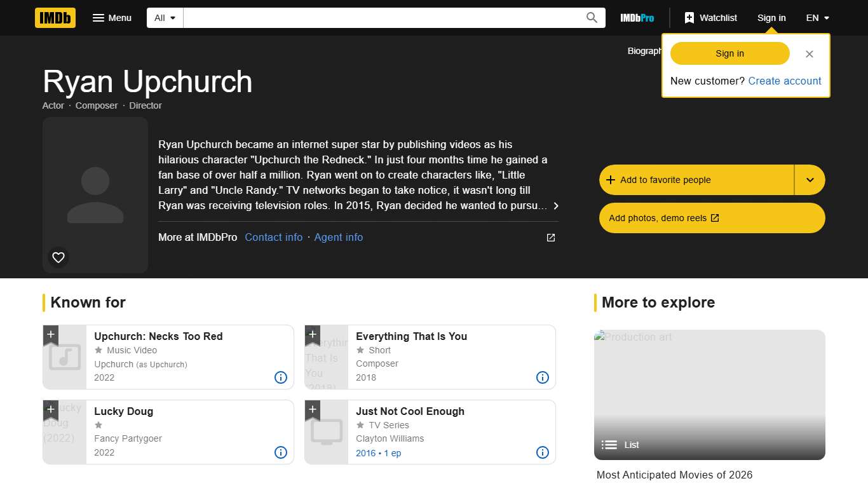Image resolution: width=868 pixels, height=488 pixels.
Task: Toggle heart favorite on profile photo
Action: [58, 257]
